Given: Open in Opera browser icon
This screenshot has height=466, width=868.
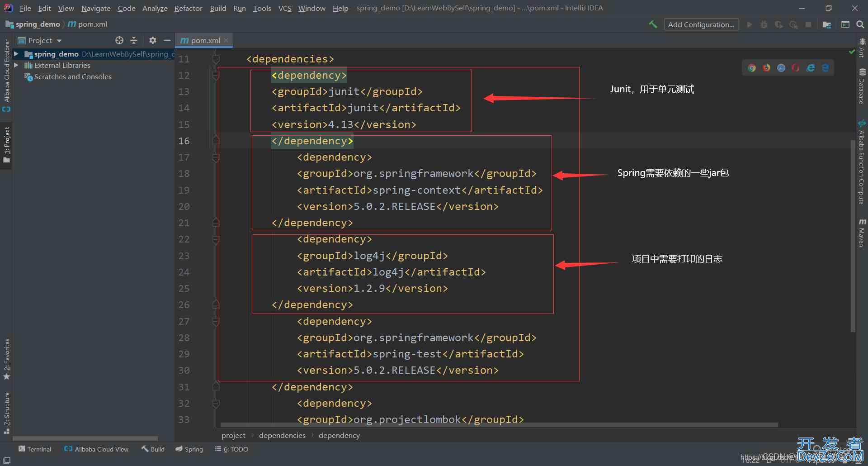Looking at the screenshot, I should pyautogui.click(x=796, y=68).
